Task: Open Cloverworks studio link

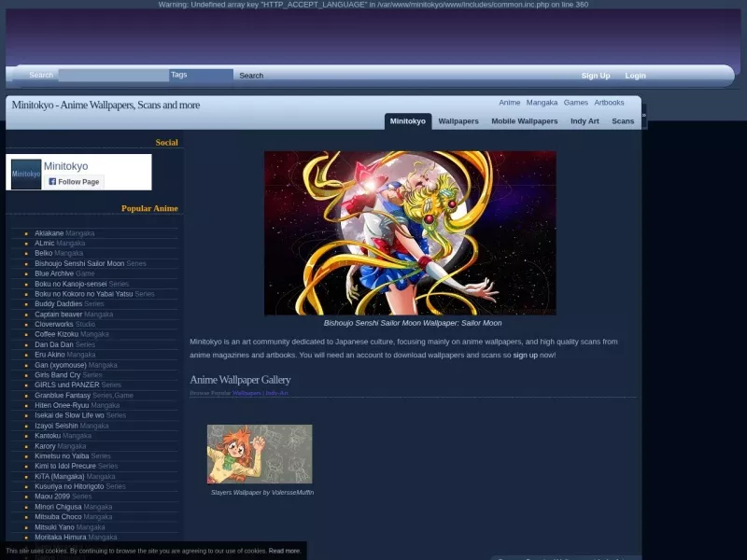Action: pyautogui.click(x=54, y=324)
